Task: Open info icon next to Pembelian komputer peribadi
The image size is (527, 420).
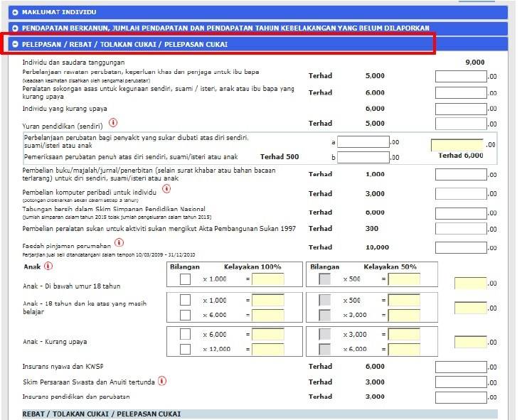Action: tap(166, 189)
